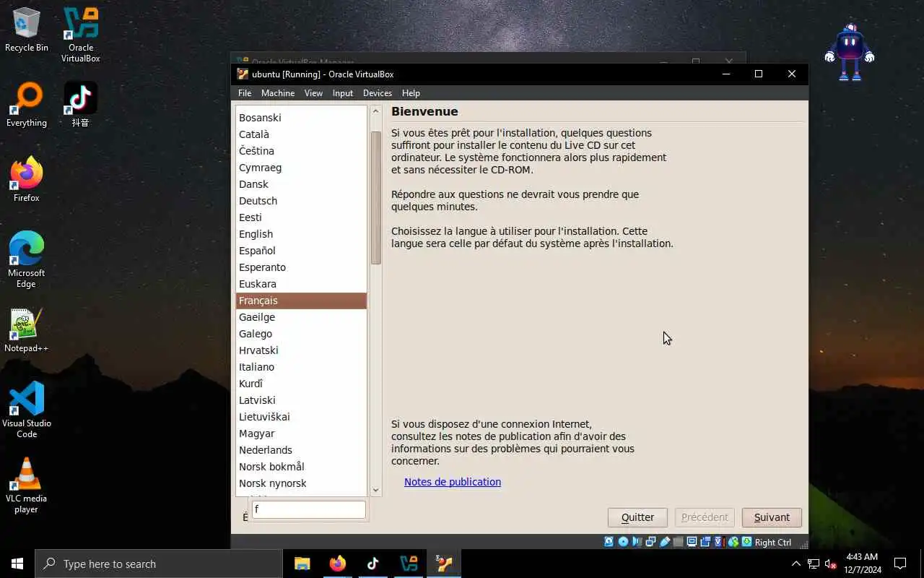This screenshot has height=578, width=924.
Task: Select the Visual Studio Code desktop shortcut
Action: (x=27, y=410)
